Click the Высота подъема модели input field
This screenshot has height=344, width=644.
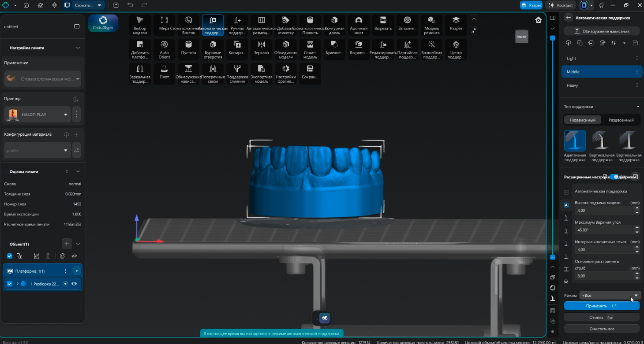[x=604, y=211]
